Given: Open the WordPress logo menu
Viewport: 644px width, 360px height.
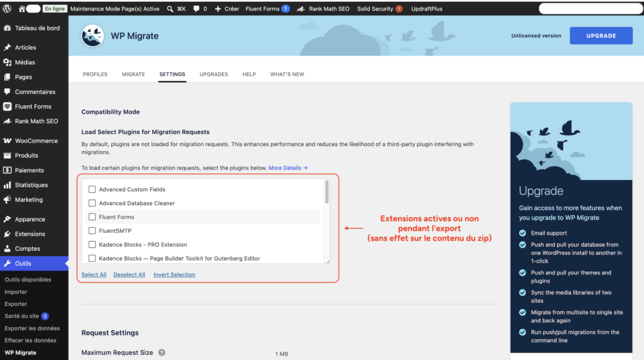Looking at the screenshot, I should [x=7, y=9].
